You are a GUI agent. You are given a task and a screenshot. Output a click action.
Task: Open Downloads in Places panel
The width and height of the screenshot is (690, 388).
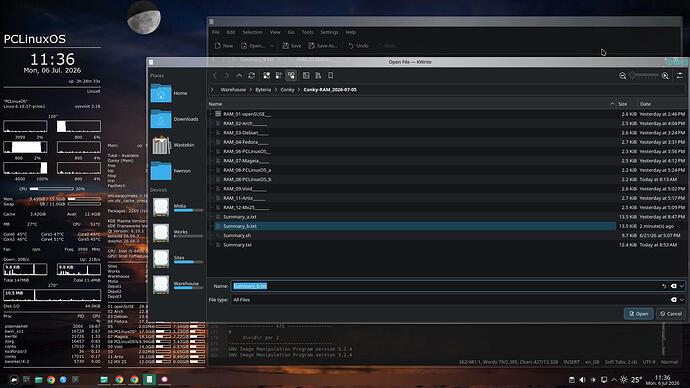(x=176, y=119)
